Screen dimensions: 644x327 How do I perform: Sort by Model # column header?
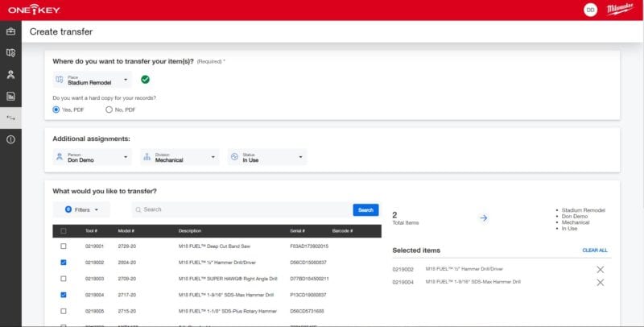[x=126, y=231]
